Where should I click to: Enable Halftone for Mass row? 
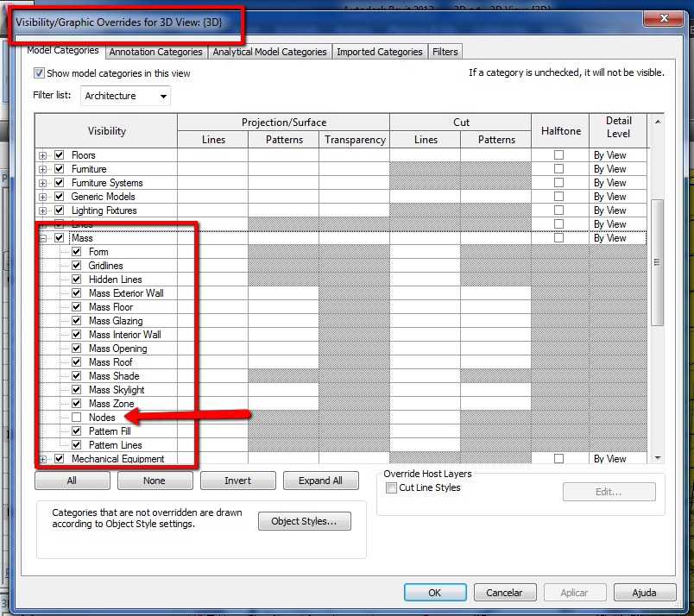pos(559,237)
